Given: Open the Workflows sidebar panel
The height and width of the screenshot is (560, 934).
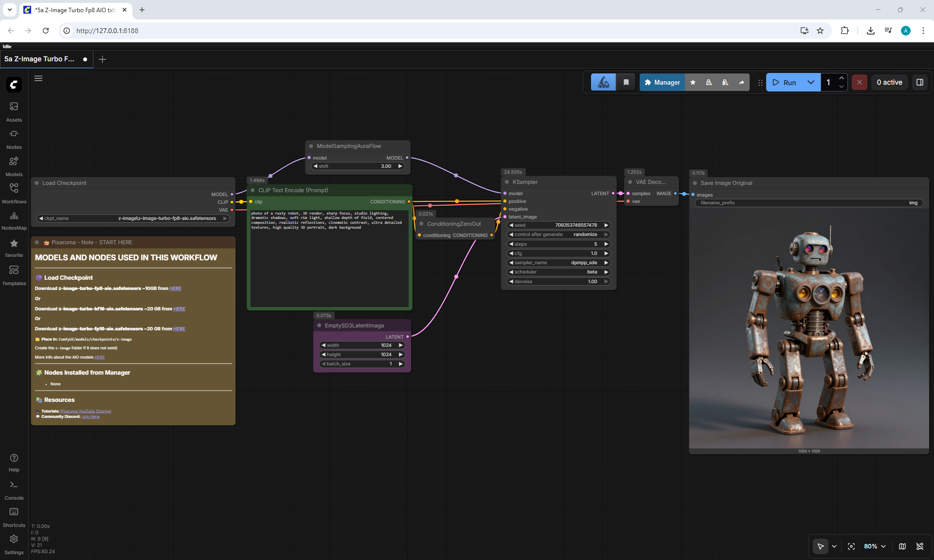Looking at the screenshot, I should tap(14, 194).
